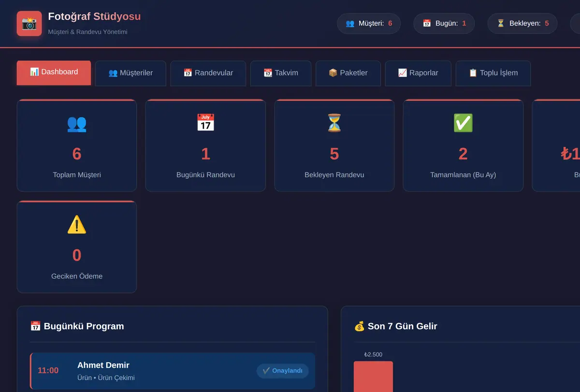Screen dimensions: 580x392
Task: Click the Müşteri & Randevu Yönetimi subtitle
Action: tap(88, 32)
